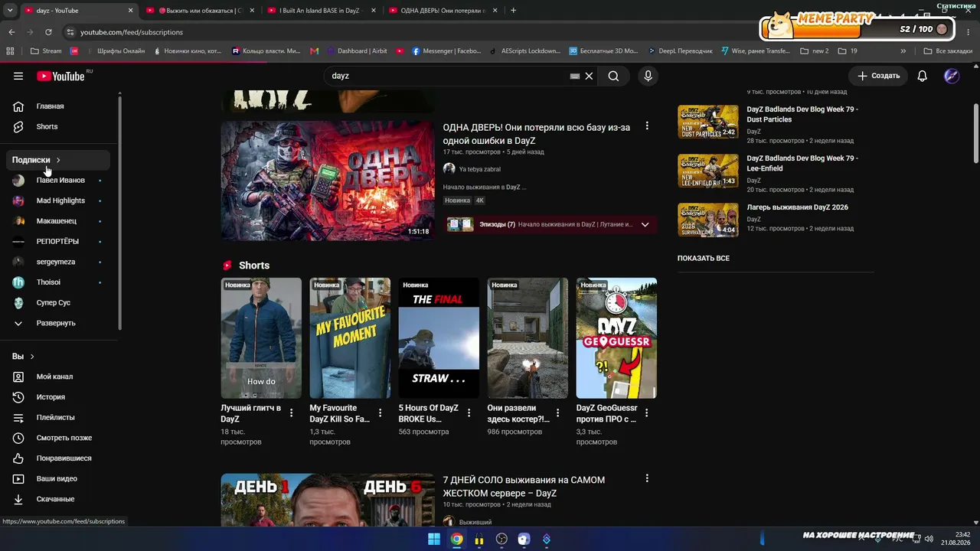The width and height of the screenshot is (980, 551).
Task: Open the on-screen keyboard in search box
Action: (575, 76)
